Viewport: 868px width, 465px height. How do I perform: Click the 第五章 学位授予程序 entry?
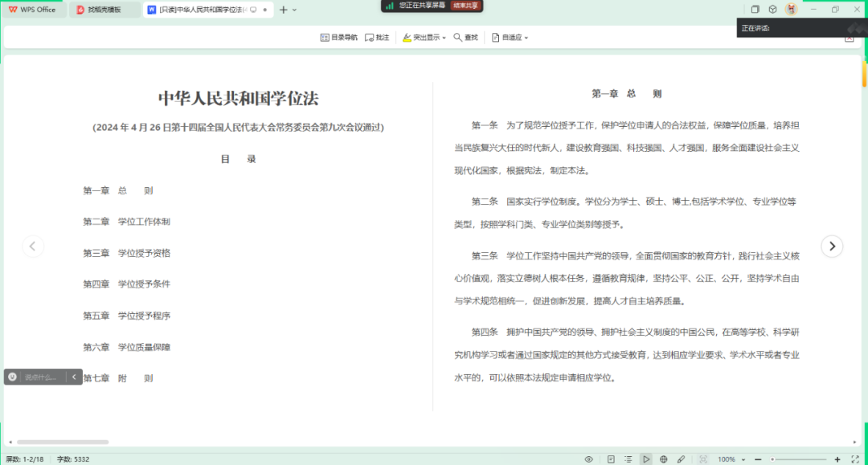tap(127, 316)
